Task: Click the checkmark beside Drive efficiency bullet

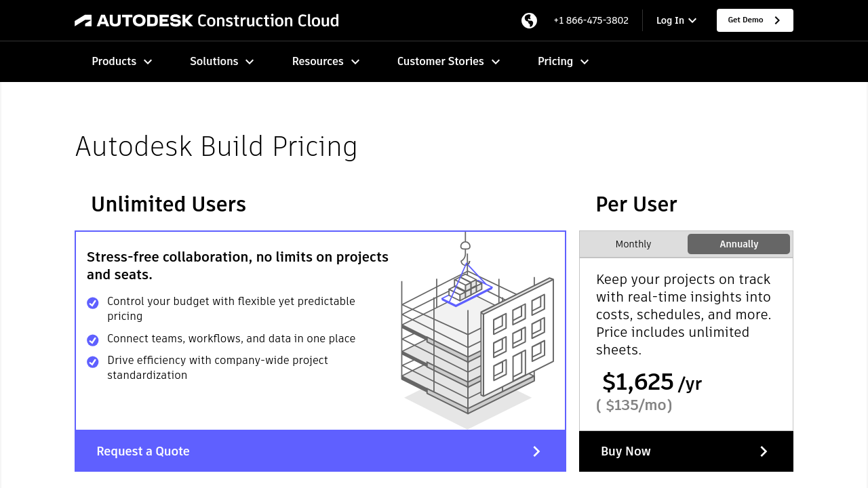Action: pyautogui.click(x=93, y=362)
